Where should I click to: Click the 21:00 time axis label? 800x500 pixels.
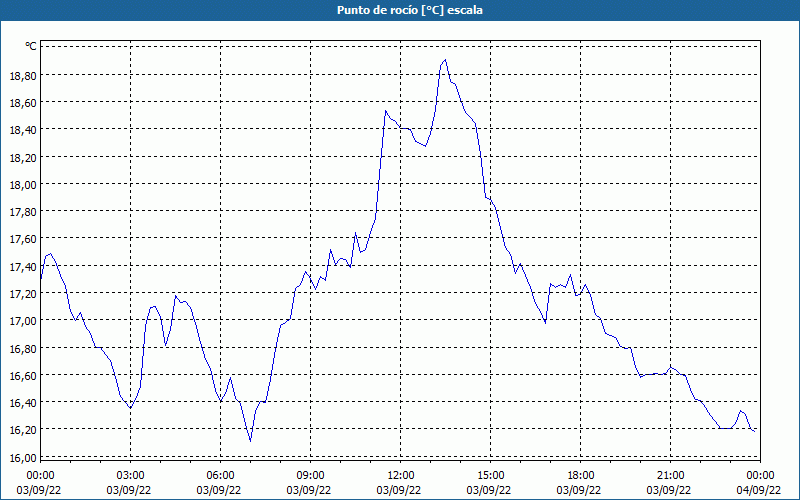click(670, 476)
